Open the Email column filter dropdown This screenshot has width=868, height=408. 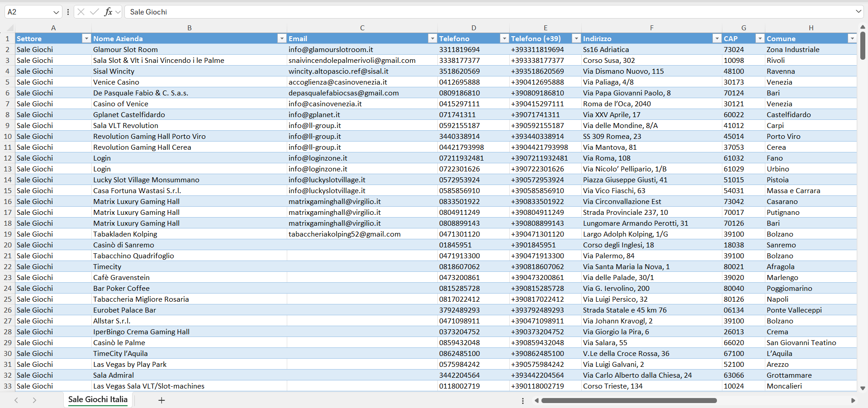[x=432, y=38]
